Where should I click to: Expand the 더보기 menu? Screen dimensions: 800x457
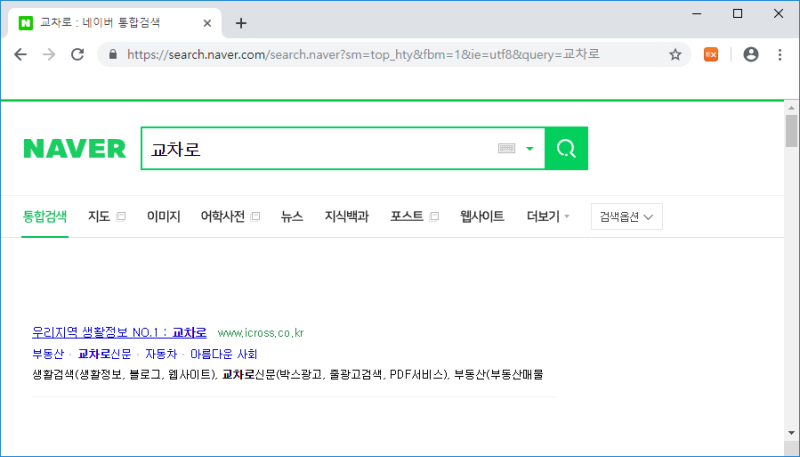click(x=548, y=216)
